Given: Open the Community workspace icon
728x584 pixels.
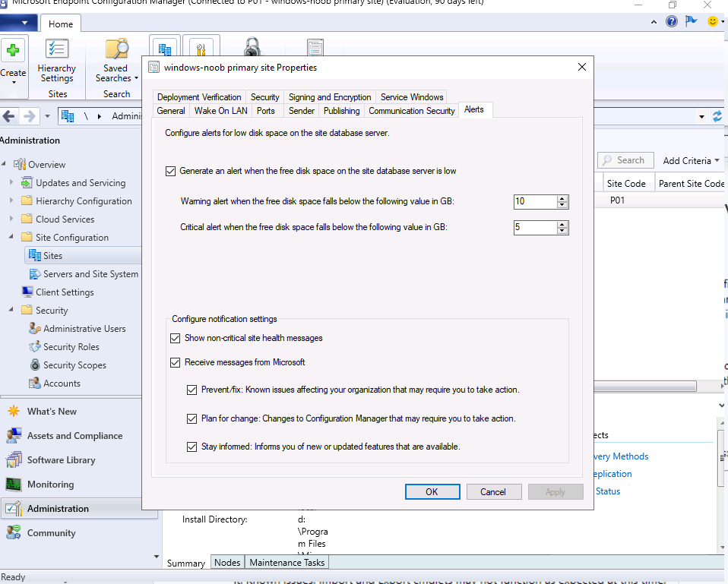Looking at the screenshot, I should coord(14,532).
